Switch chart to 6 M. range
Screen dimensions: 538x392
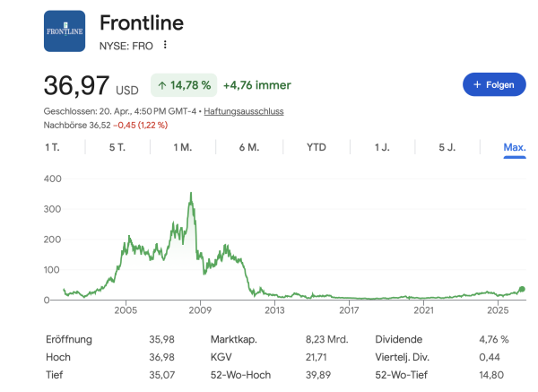point(248,147)
